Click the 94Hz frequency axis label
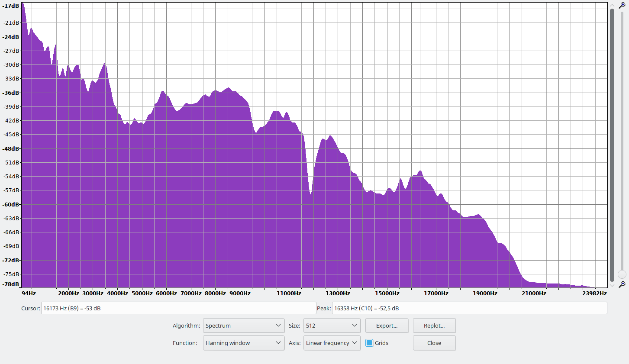Image resolution: width=629 pixels, height=364 pixels. (x=29, y=293)
